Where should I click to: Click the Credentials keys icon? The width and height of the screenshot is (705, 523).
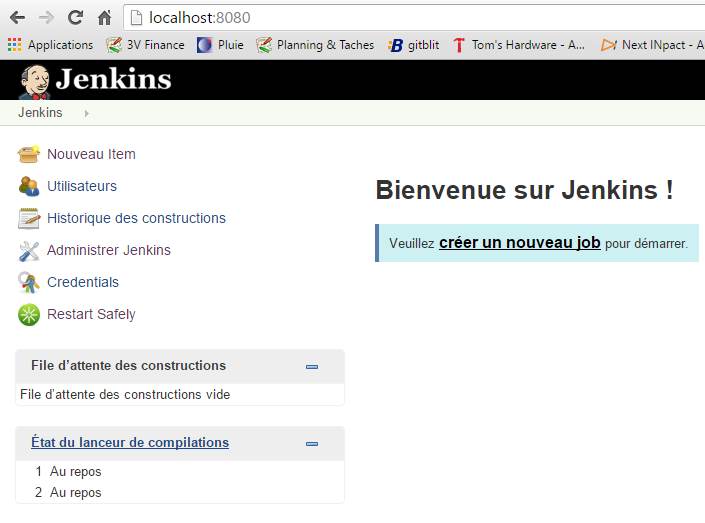point(29,282)
